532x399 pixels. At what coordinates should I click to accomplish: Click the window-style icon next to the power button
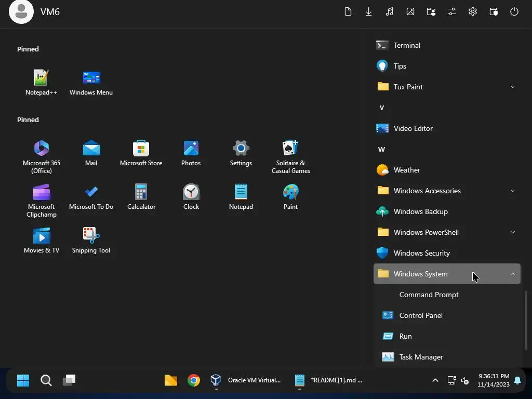point(494,11)
